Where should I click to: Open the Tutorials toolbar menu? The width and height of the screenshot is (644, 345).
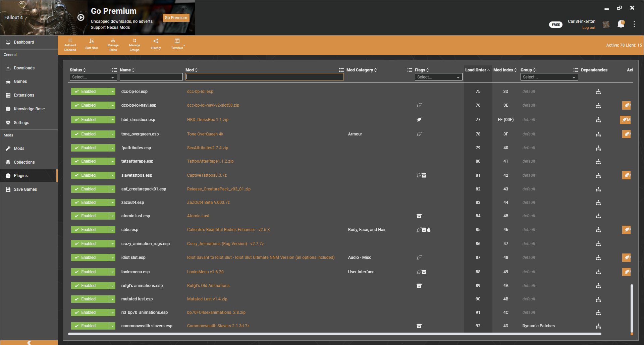tap(177, 44)
